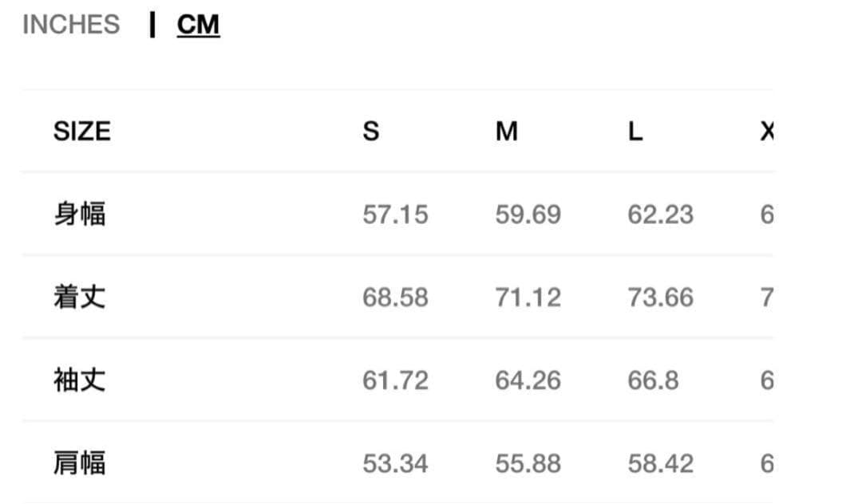Click the 53.34 shoulder width value

pos(395,463)
